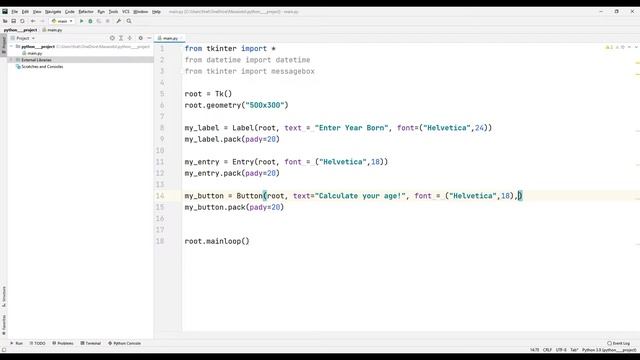This screenshot has height=360, width=640.
Task: Hide the Project panel with the minus icon
Action: click(x=149, y=38)
